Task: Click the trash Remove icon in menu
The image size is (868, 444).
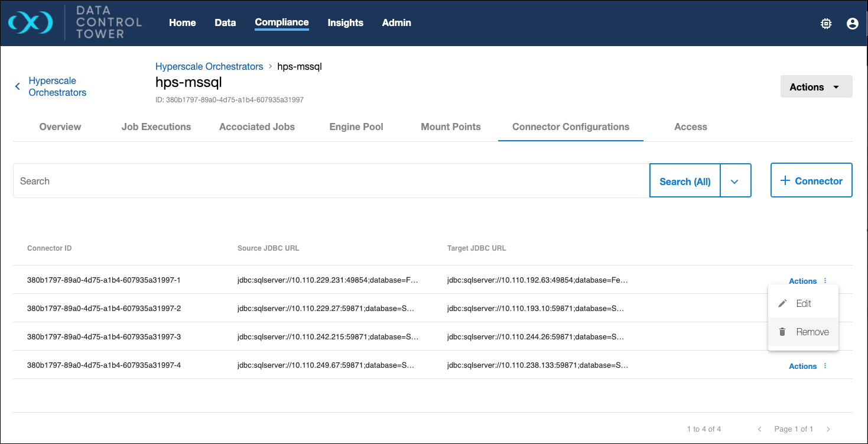Action: point(783,332)
